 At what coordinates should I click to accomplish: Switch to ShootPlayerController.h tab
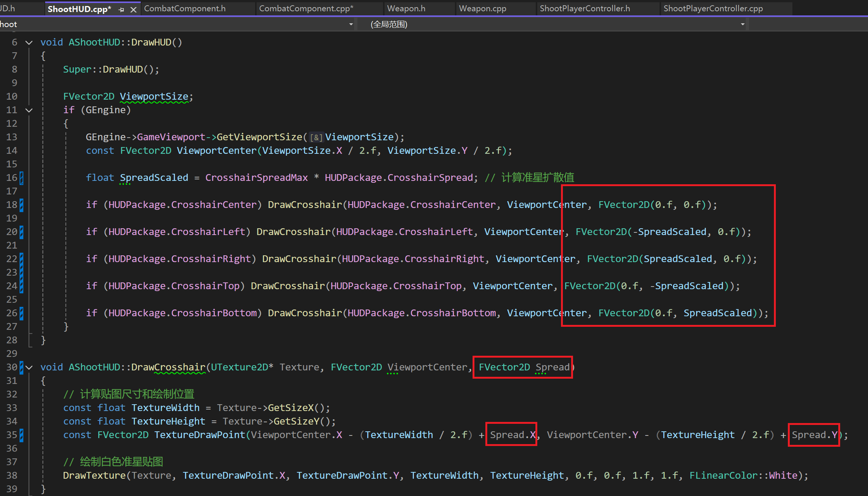(x=585, y=9)
